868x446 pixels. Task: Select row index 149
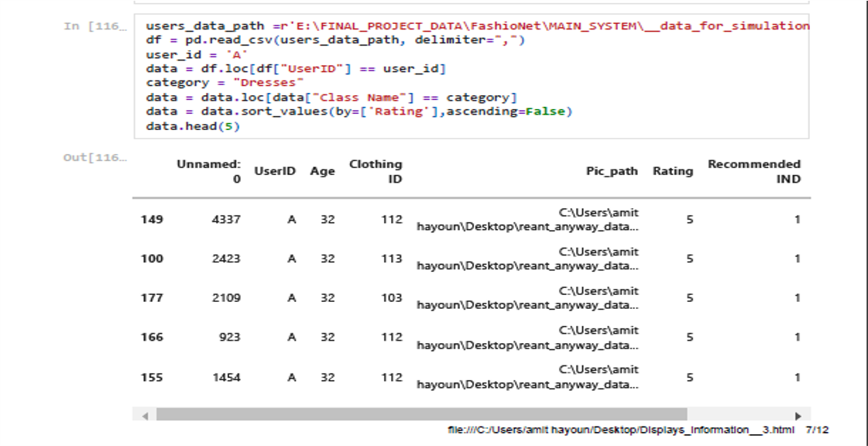tap(152, 219)
